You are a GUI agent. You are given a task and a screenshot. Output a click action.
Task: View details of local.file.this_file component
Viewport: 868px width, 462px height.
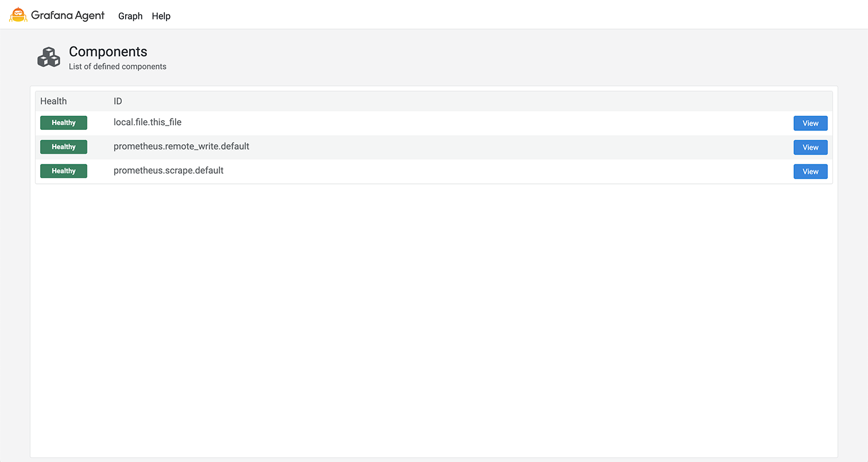(810, 123)
